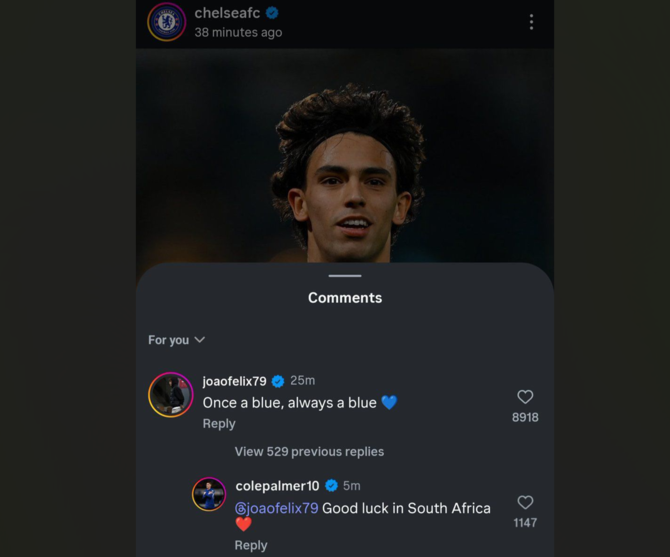The image size is (670, 557).
Task: Open colepalmer10's profile picture
Action: click(209, 494)
